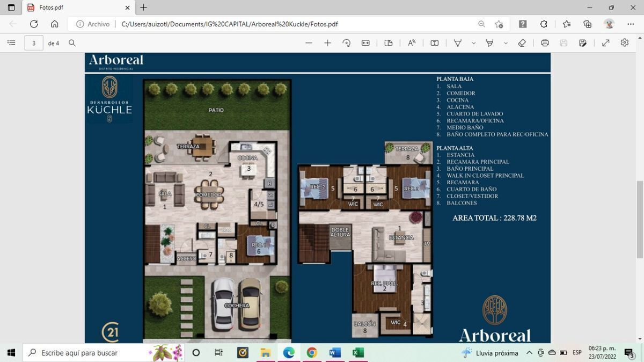Open the Windows Start menu
This screenshot has height=362, width=644.
point(11,352)
